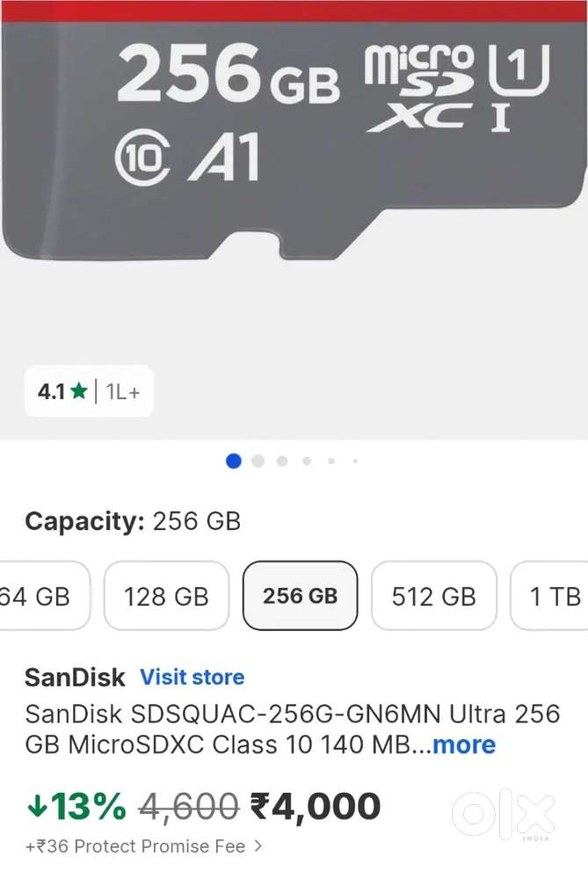Screen dimensions: 588x878
Task: Choose the 1 TB capacity option
Action: tap(554, 596)
